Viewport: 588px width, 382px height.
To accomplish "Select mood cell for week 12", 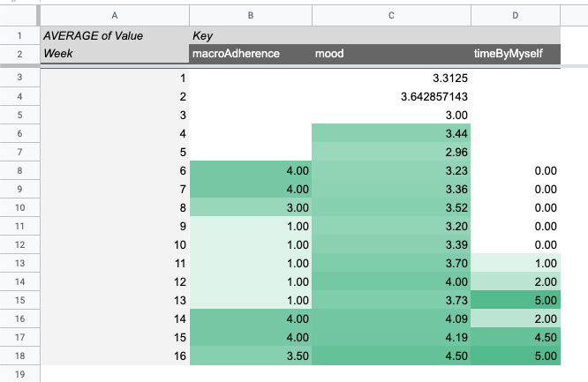I will click(391, 281).
